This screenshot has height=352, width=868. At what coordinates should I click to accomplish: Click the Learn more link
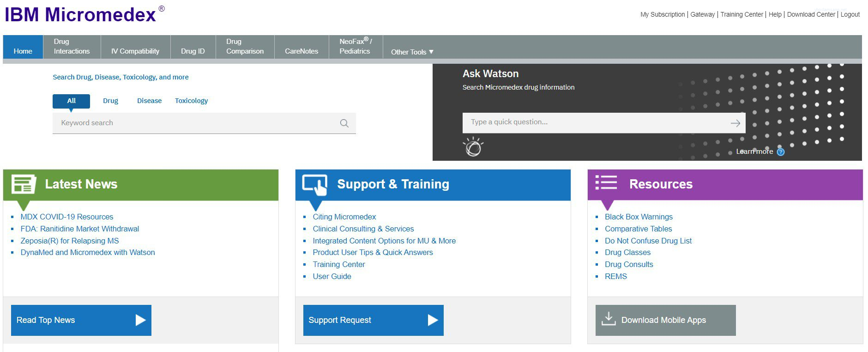(754, 152)
